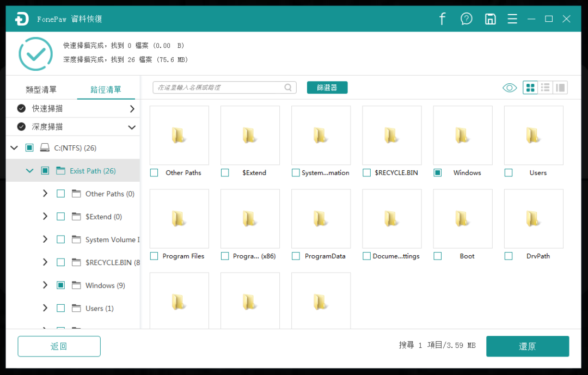Check the Users folder checkbox in grid
588x375 pixels.
[509, 173]
